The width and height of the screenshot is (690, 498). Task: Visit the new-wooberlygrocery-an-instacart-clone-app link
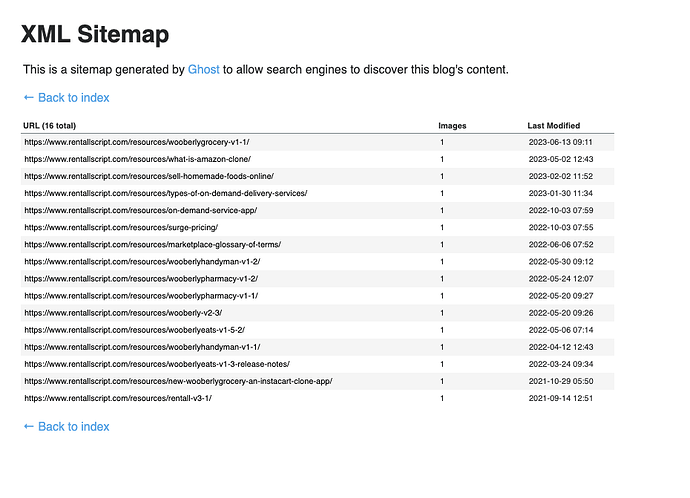click(x=178, y=381)
